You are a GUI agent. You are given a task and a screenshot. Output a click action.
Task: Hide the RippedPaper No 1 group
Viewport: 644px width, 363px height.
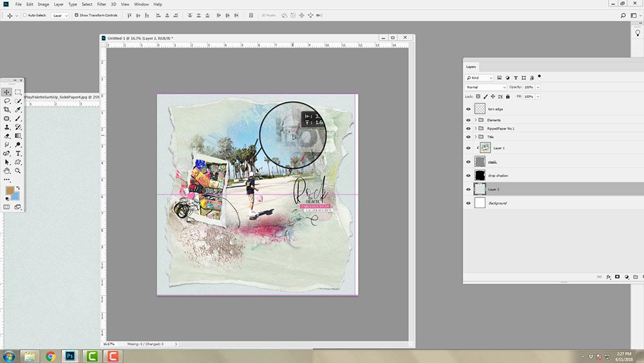pyautogui.click(x=468, y=129)
